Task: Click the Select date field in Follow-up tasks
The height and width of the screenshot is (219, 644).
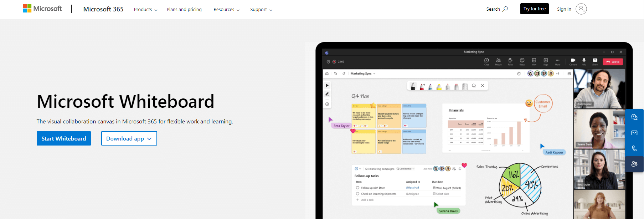Action: pos(441,194)
